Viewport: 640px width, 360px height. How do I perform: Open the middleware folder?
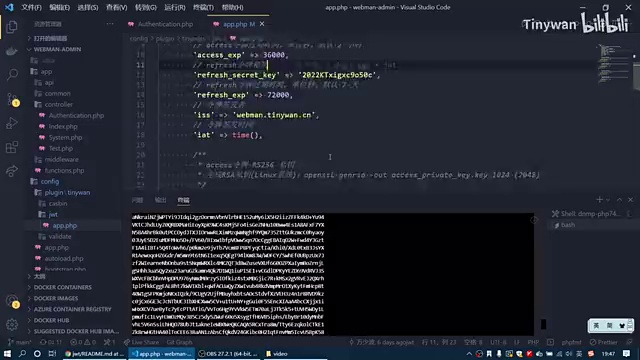pyautogui.click(x=61, y=160)
